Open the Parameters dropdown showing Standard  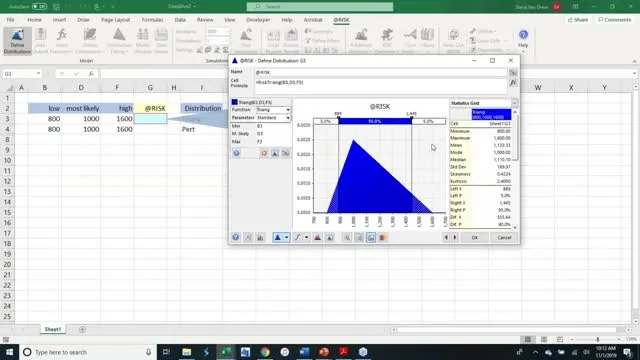pos(273,118)
